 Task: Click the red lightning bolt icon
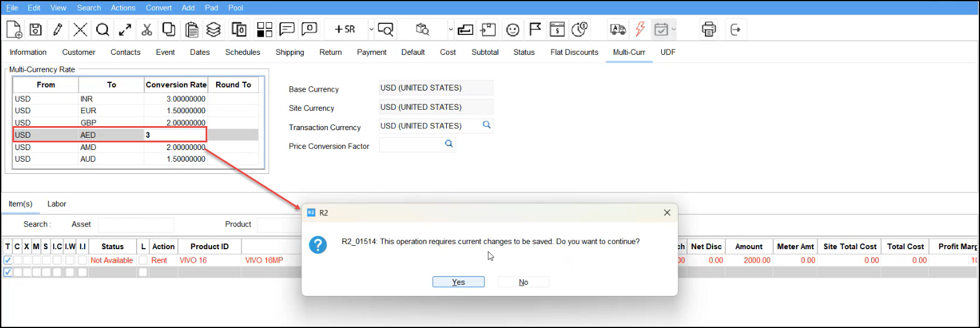coord(640,29)
